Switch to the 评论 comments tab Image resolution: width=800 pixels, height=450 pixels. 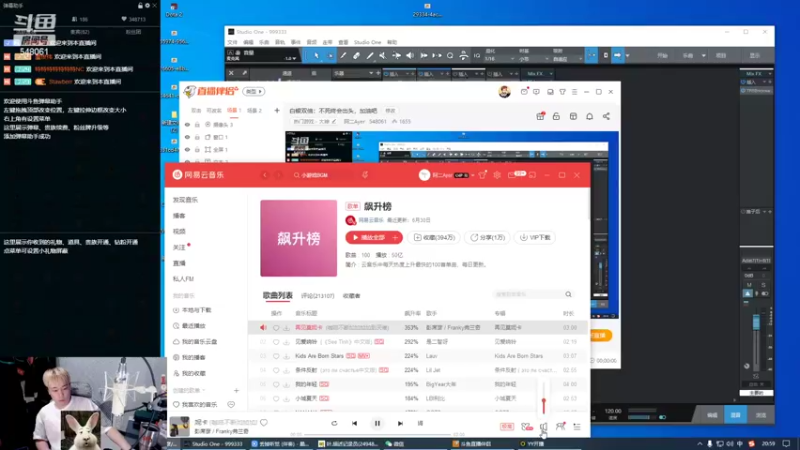317,296
